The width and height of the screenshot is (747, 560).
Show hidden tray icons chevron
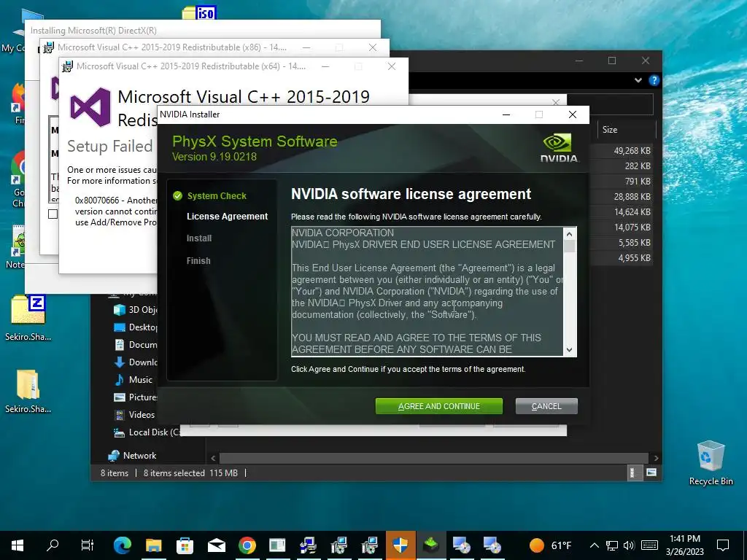(x=594, y=545)
